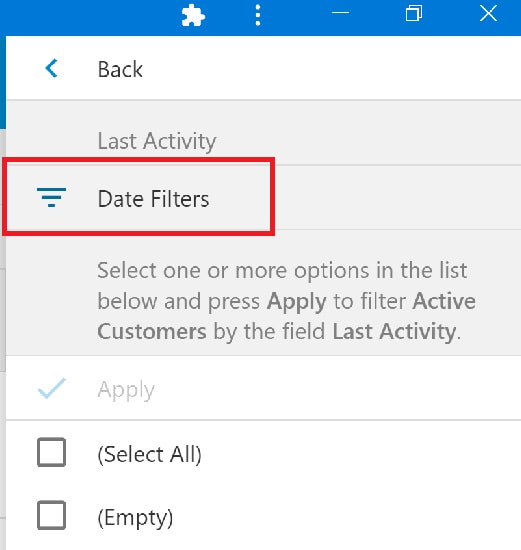The height and width of the screenshot is (550, 521).
Task: Click the filter instruction description text
Action: coord(286,301)
